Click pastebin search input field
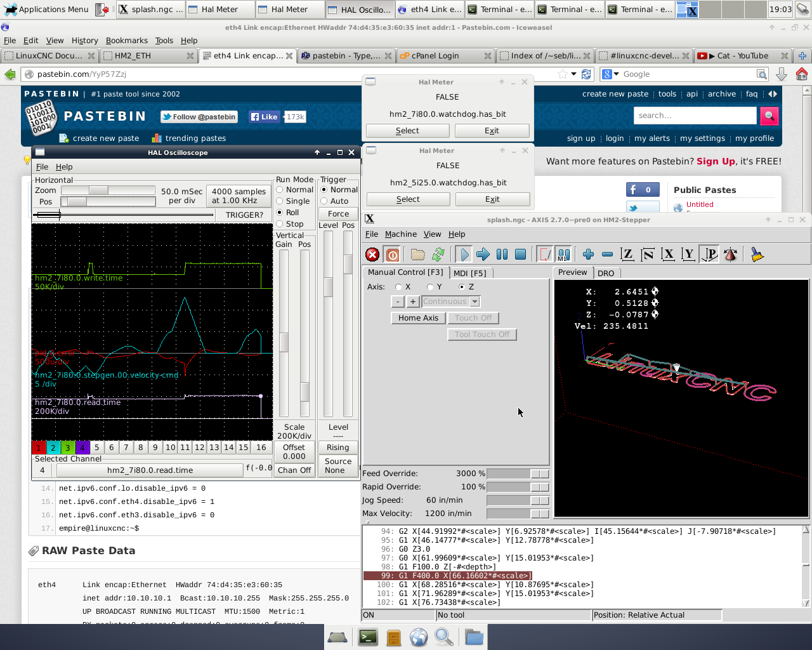 (695, 116)
